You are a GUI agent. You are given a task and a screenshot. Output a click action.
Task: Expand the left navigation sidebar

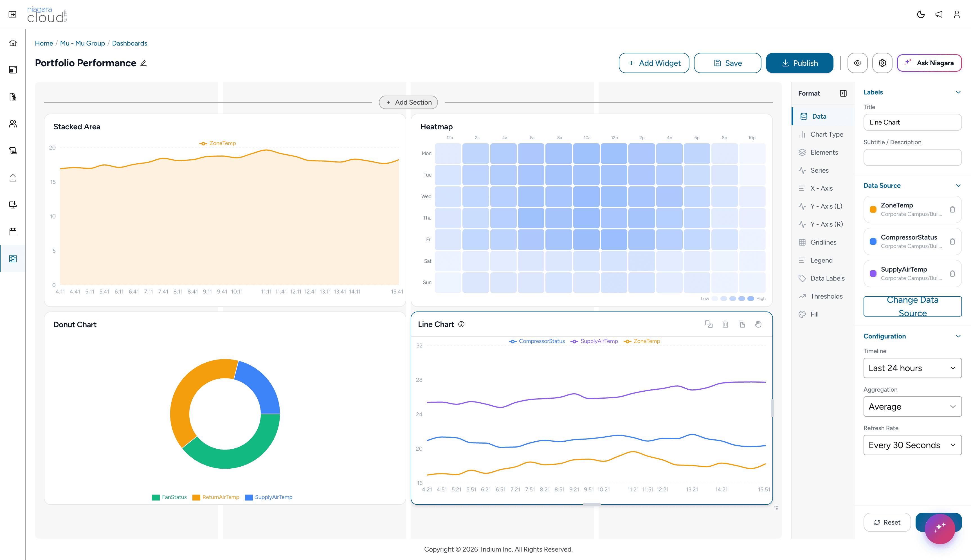coord(12,14)
